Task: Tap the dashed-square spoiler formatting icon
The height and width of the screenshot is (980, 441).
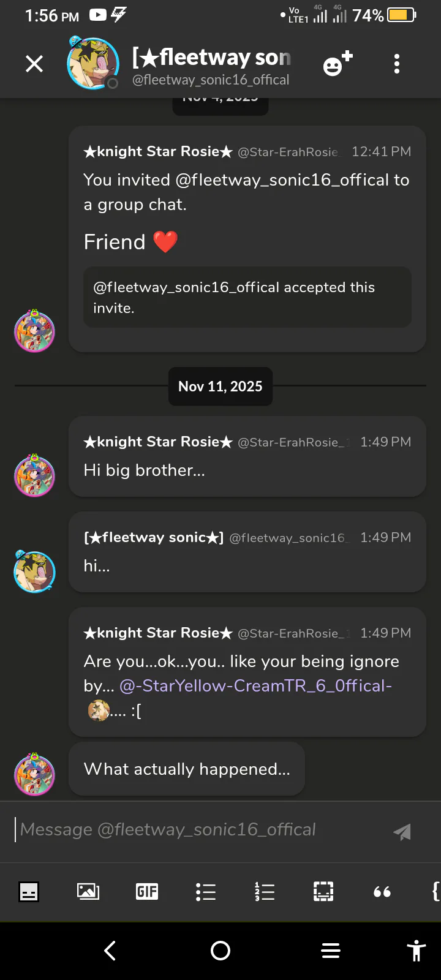Action: (323, 892)
